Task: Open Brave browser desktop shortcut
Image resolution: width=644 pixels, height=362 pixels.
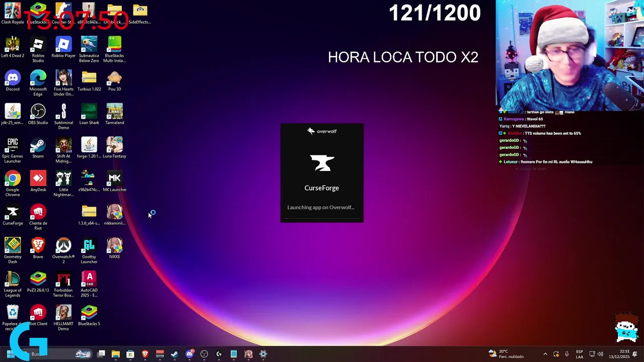Action: coord(38,248)
